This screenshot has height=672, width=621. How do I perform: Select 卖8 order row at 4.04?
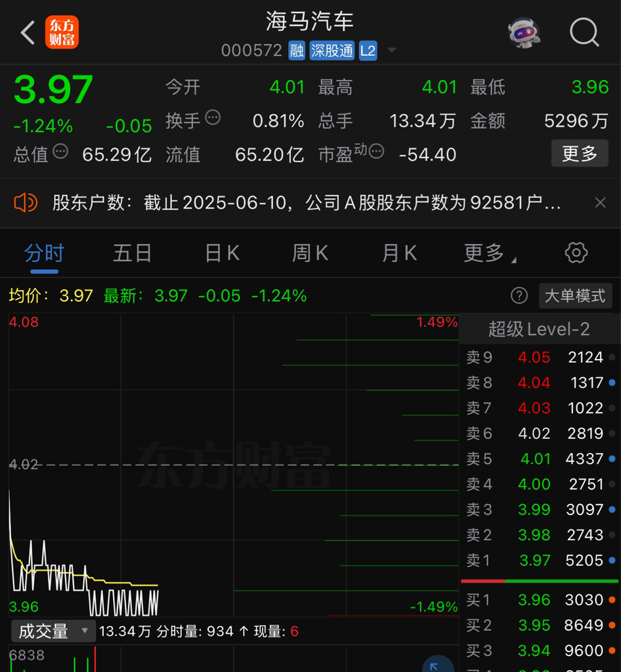tap(540, 383)
